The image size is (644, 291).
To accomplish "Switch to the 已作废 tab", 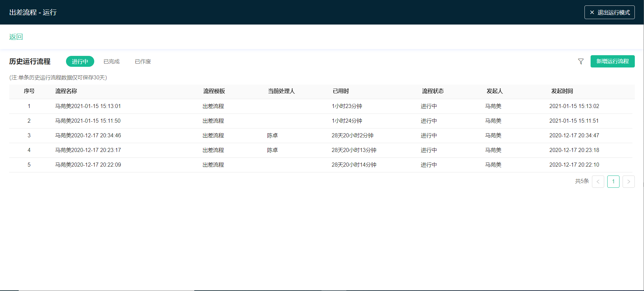I will [143, 61].
